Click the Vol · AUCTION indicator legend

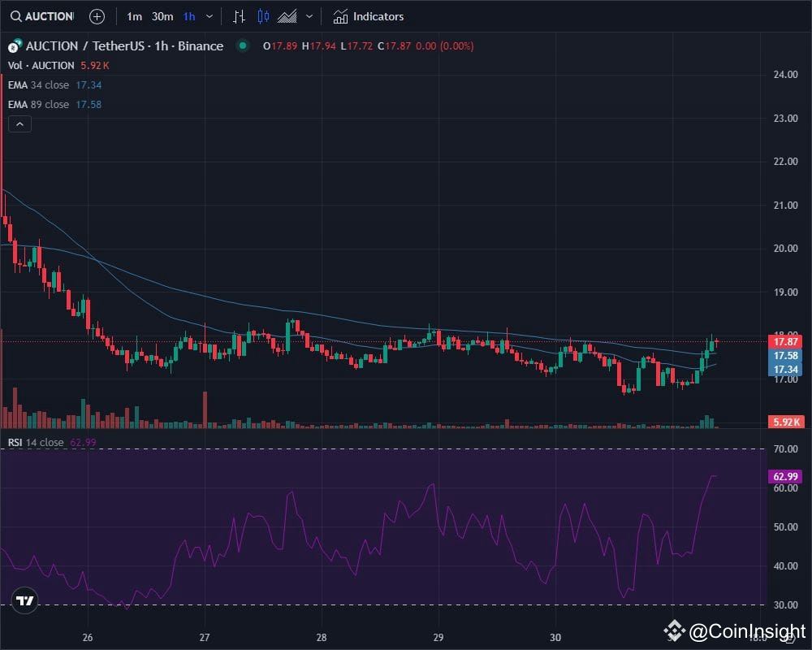point(58,66)
